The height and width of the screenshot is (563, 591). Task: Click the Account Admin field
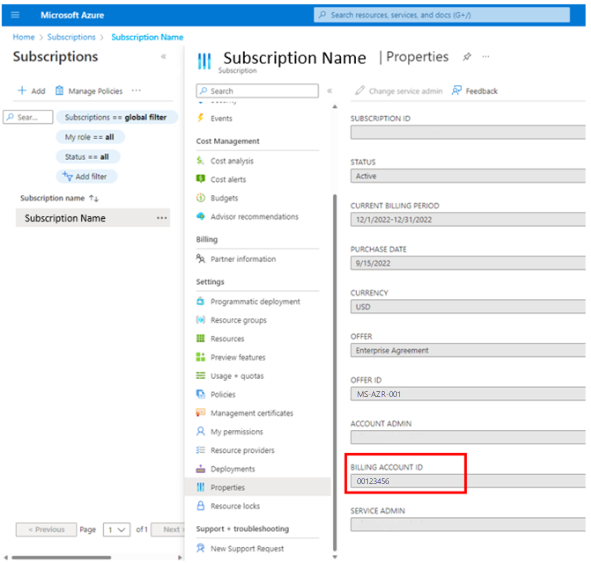tap(468, 438)
